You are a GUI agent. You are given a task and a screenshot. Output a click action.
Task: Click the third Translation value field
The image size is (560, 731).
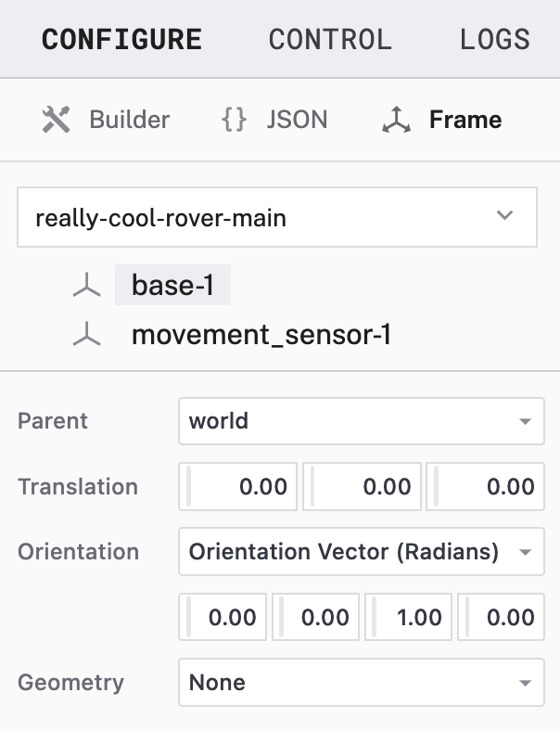(x=487, y=487)
